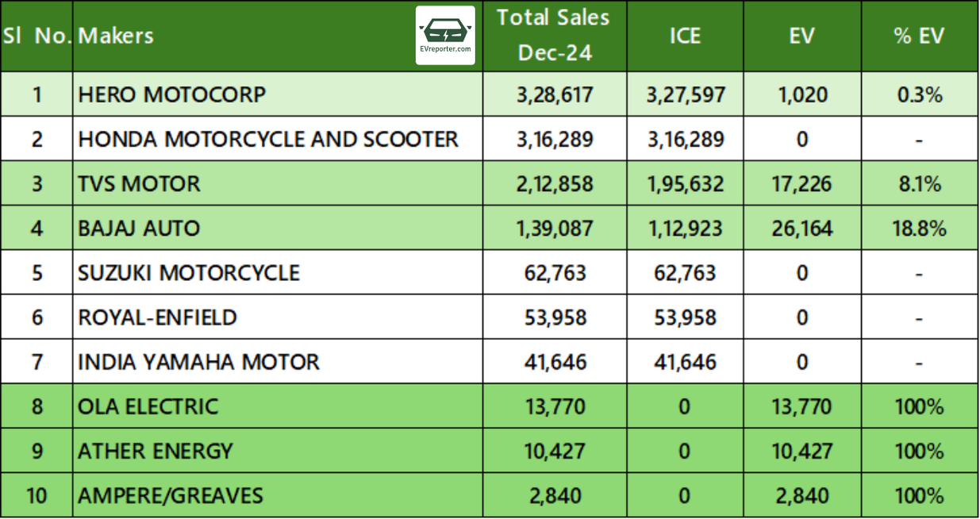Select Ola Electric EV column cell 13,770
The height and width of the screenshot is (519, 980).
[802, 406]
